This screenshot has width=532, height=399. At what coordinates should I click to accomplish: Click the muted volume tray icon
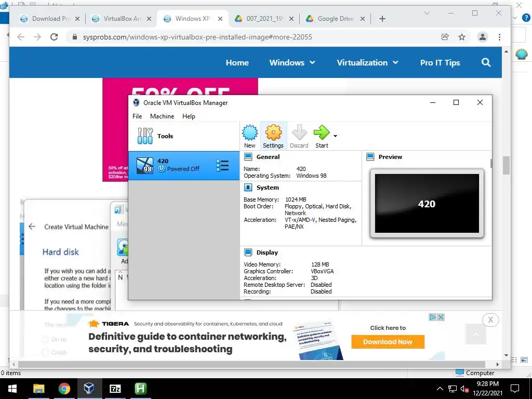(464, 389)
